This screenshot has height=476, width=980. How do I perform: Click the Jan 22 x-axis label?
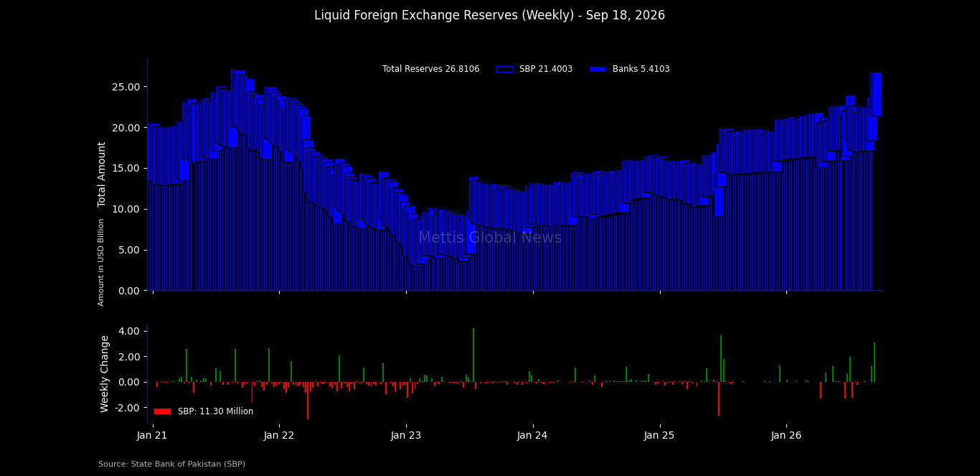[279, 435]
